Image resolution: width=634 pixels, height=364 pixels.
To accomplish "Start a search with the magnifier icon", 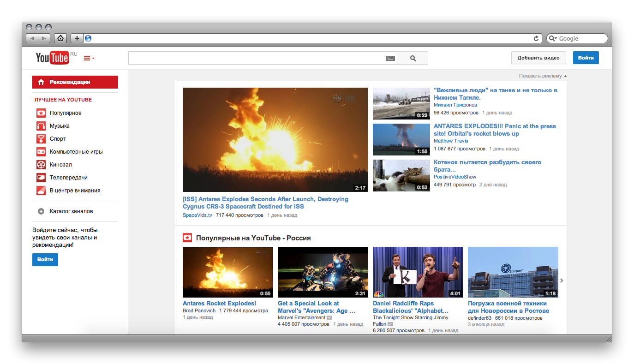I will pos(412,58).
